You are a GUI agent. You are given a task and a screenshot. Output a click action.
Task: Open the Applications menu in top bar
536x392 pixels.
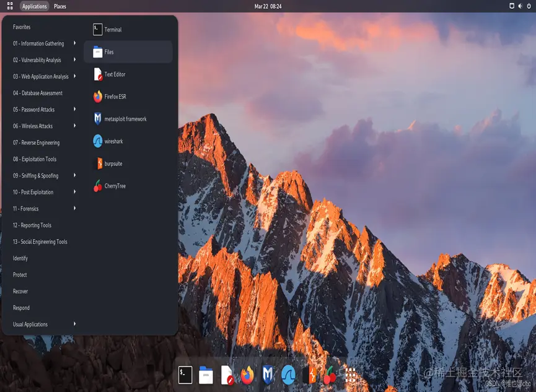(x=35, y=6)
